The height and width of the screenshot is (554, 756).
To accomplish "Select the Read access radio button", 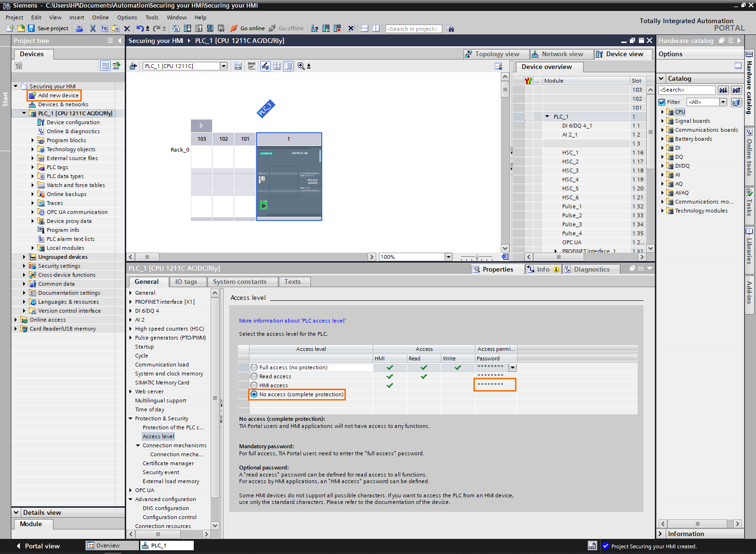I will tap(254, 376).
